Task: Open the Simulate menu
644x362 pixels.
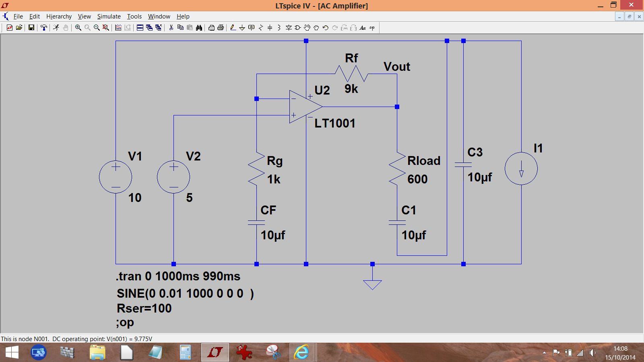Action: [x=109, y=16]
